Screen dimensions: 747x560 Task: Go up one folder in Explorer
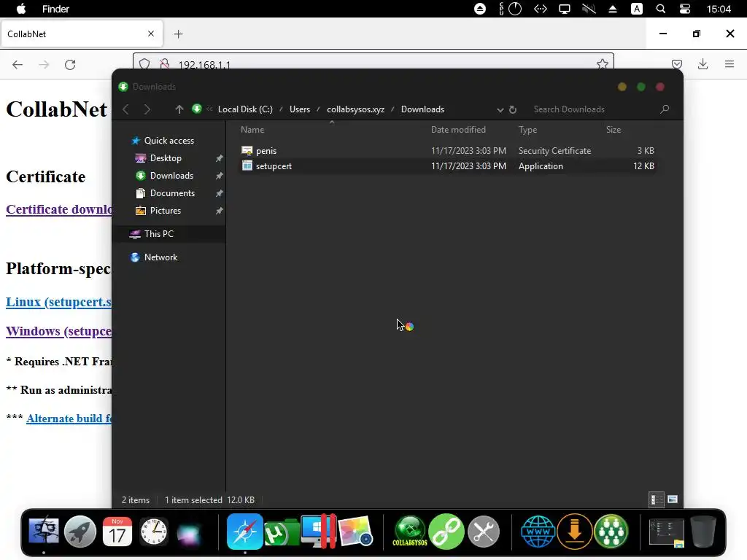179,109
